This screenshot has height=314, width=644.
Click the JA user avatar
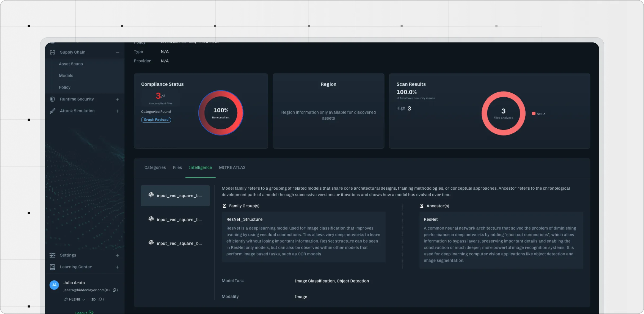click(54, 285)
